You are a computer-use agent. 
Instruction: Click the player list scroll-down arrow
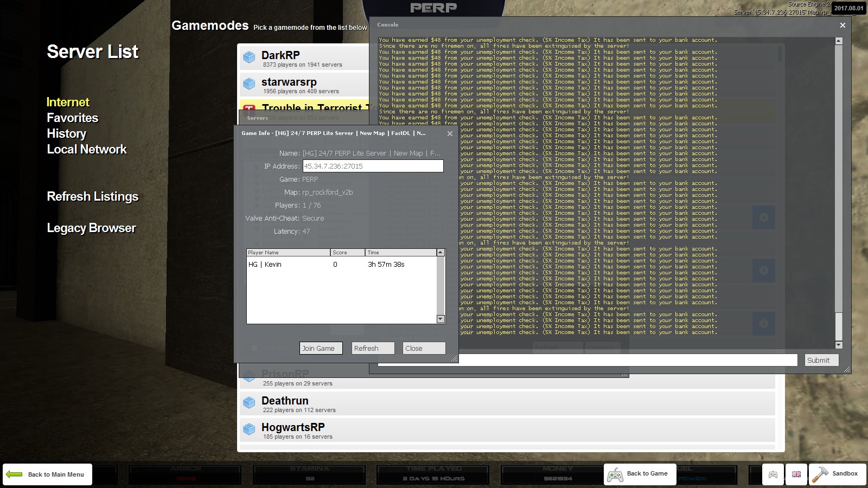tap(441, 319)
